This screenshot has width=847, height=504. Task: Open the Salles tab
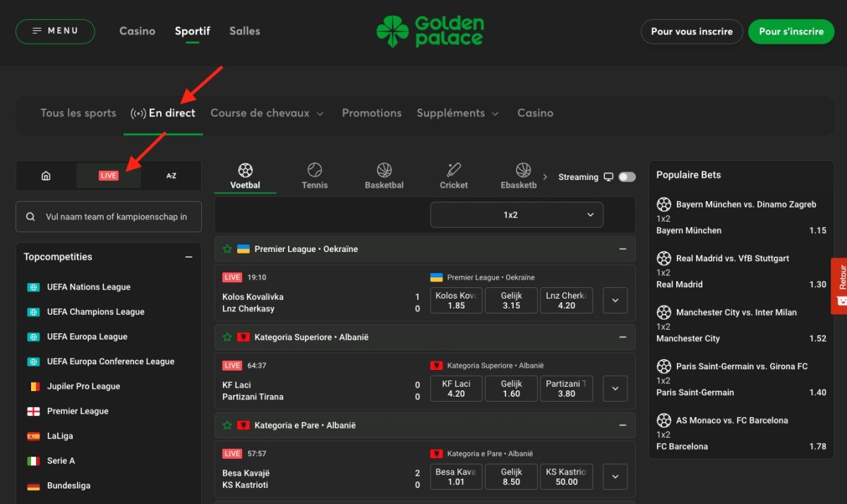coord(245,31)
